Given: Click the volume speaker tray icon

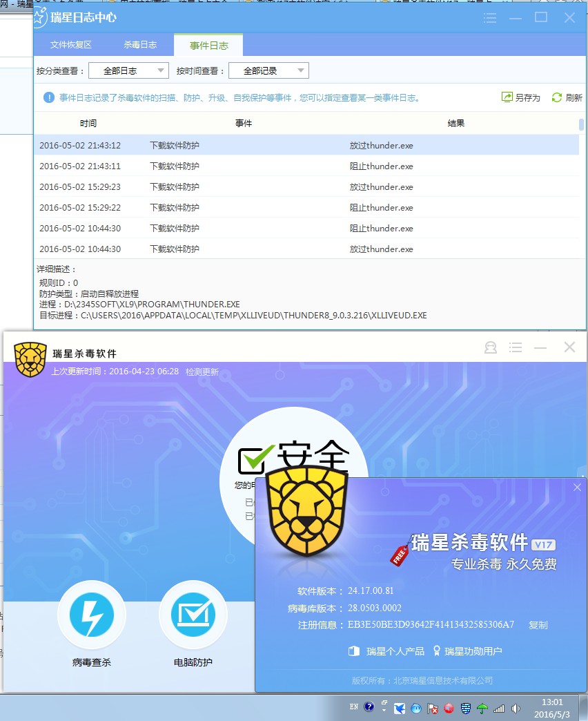Looking at the screenshot, I should pos(516,709).
